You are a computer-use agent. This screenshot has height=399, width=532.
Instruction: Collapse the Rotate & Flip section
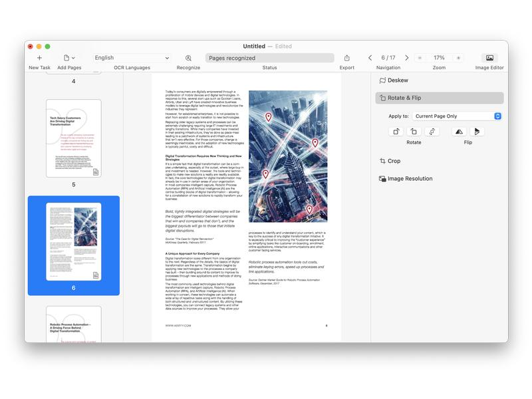[440, 98]
